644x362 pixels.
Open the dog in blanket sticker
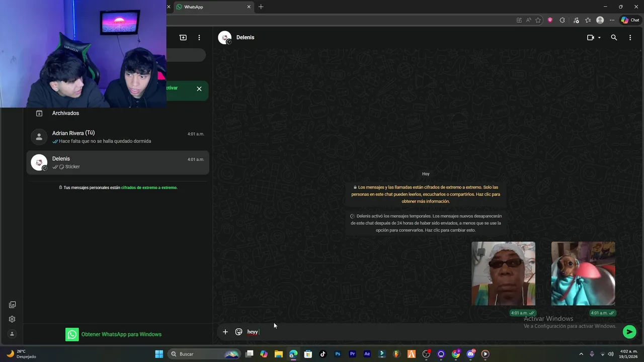pyautogui.click(x=583, y=274)
